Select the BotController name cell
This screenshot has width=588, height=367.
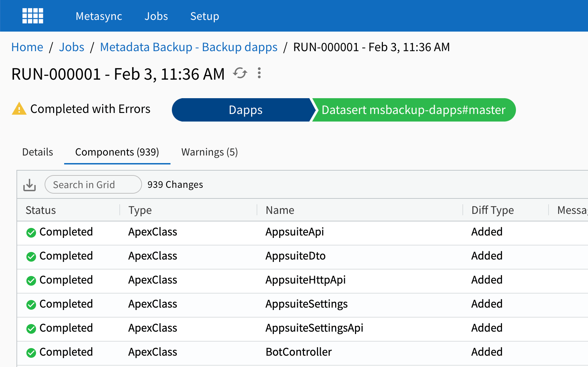pyautogui.click(x=299, y=352)
